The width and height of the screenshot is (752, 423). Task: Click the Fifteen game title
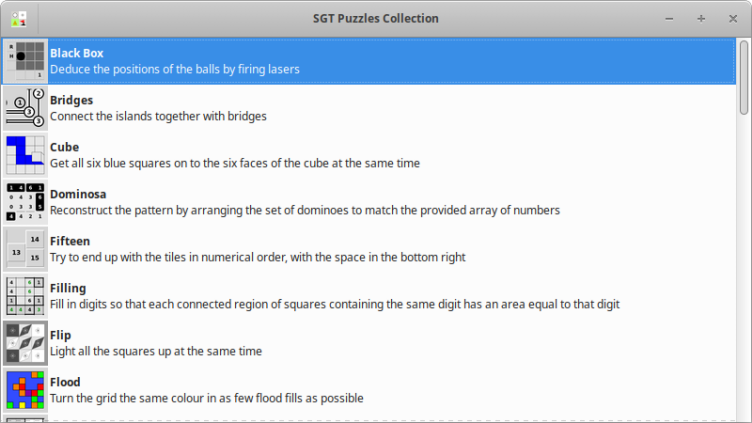tap(70, 241)
